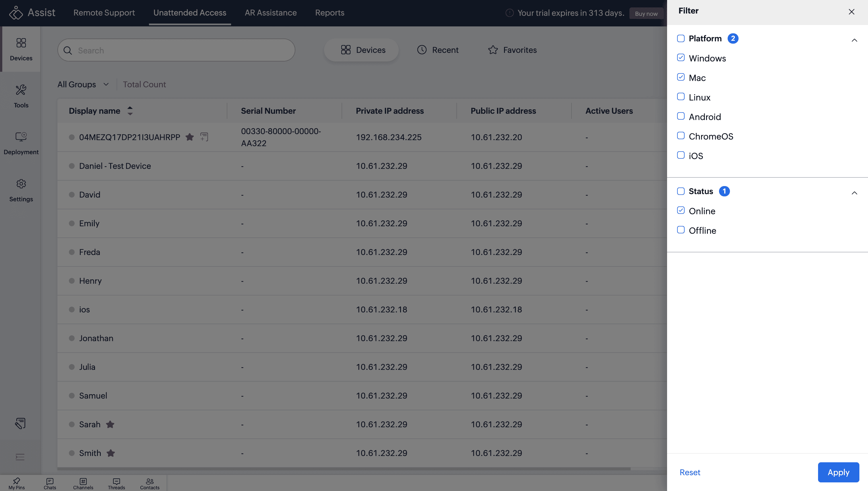Check the Offline status checkbox
The height and width of the screenshot is (491, 868).
681,230
